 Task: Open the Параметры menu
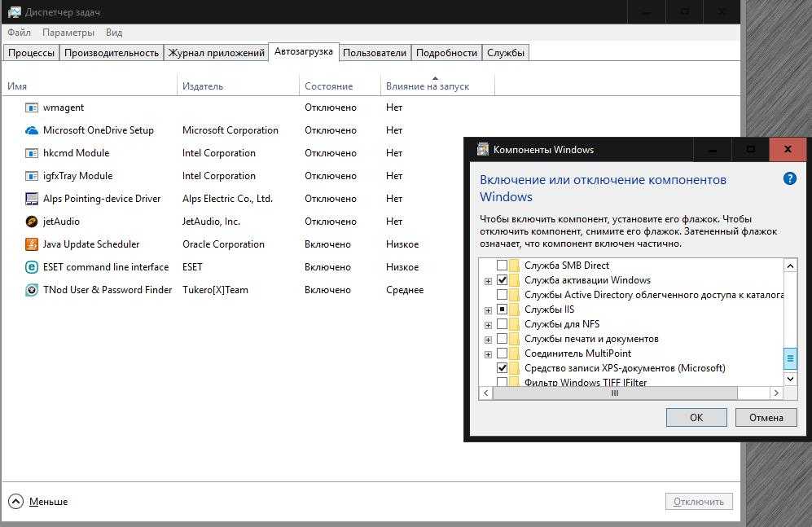[x=68, y=33]
